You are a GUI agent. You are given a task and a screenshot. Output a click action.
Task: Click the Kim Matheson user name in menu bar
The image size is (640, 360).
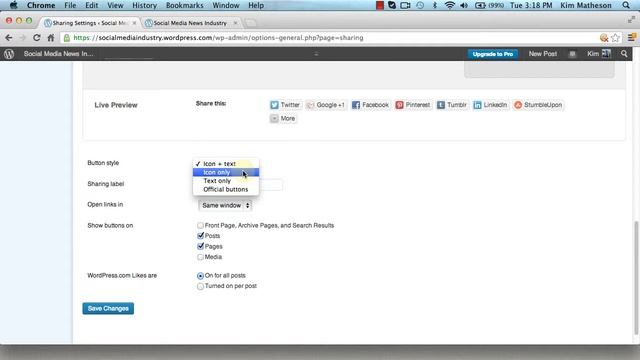pos(586,5)
